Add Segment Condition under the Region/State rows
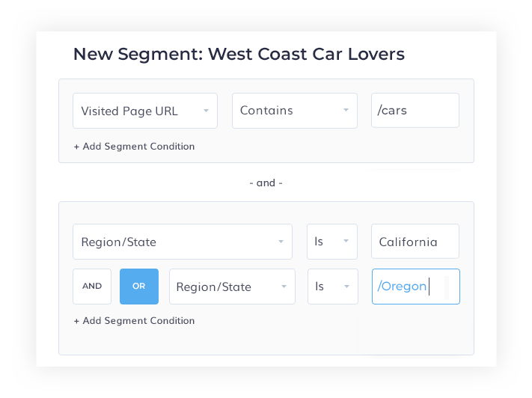The width and height of the screenshot is (532, 398). point(134,321)
